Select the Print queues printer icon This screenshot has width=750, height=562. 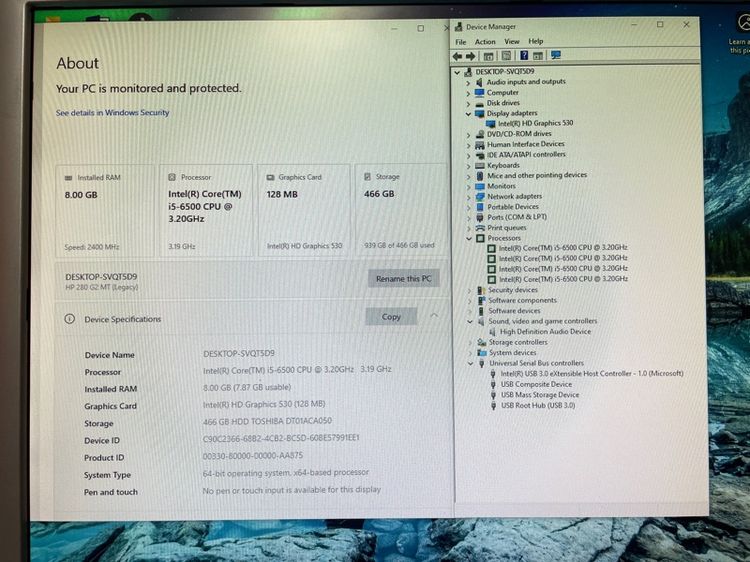coord(480,228)
